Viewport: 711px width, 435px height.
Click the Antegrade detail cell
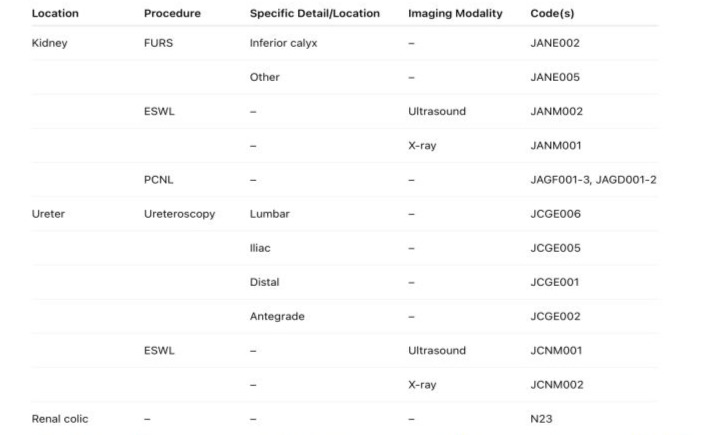pos(277,317)
